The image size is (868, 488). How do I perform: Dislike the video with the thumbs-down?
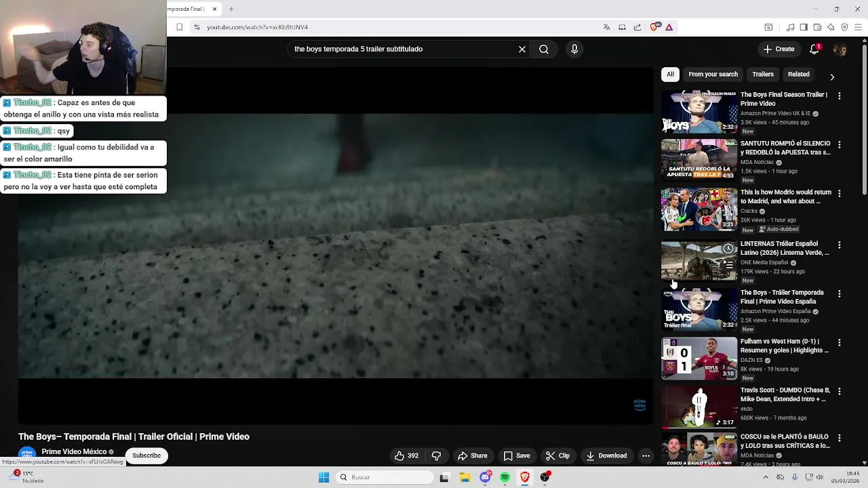436,455
